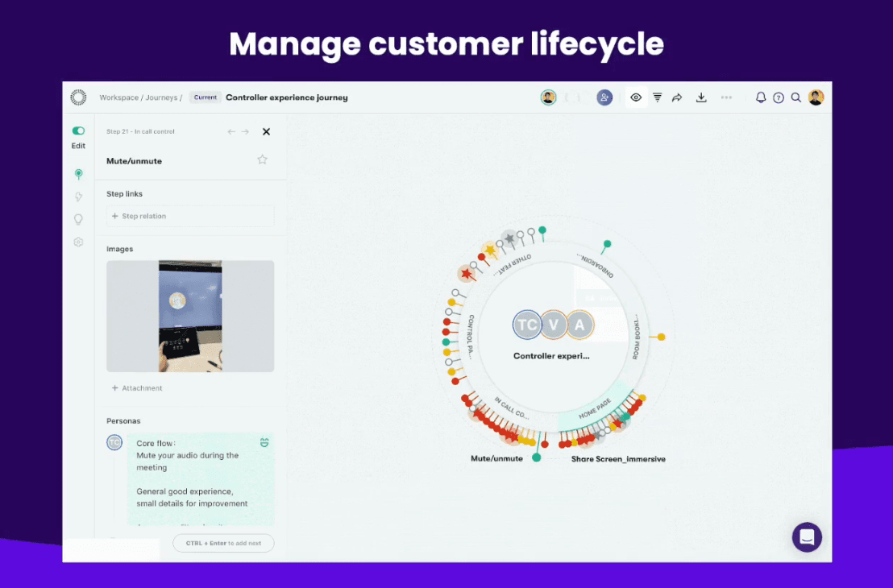The height and width of the screenshot is (588, 893).
Task: Click the yellow pin beside ROOM BOOKI...
Action: 661,337
